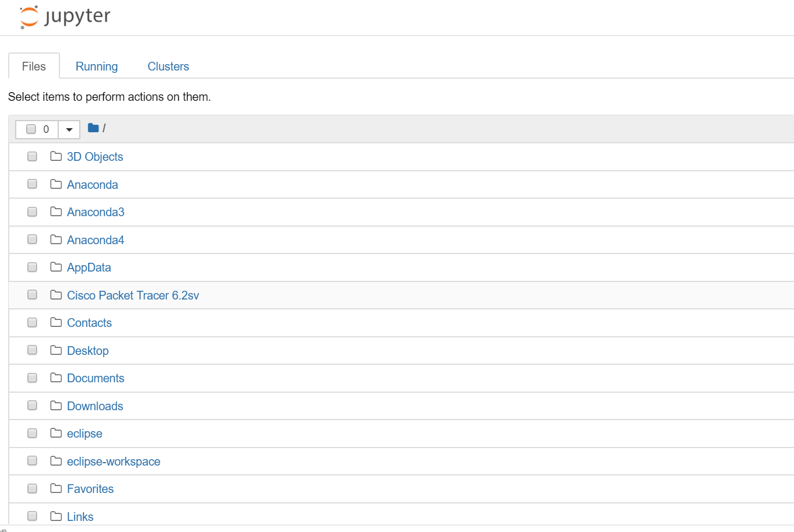Viewport: 794px width, 532px height.
Task: Open the Anaconda4 folder
Action: point(96,240)
